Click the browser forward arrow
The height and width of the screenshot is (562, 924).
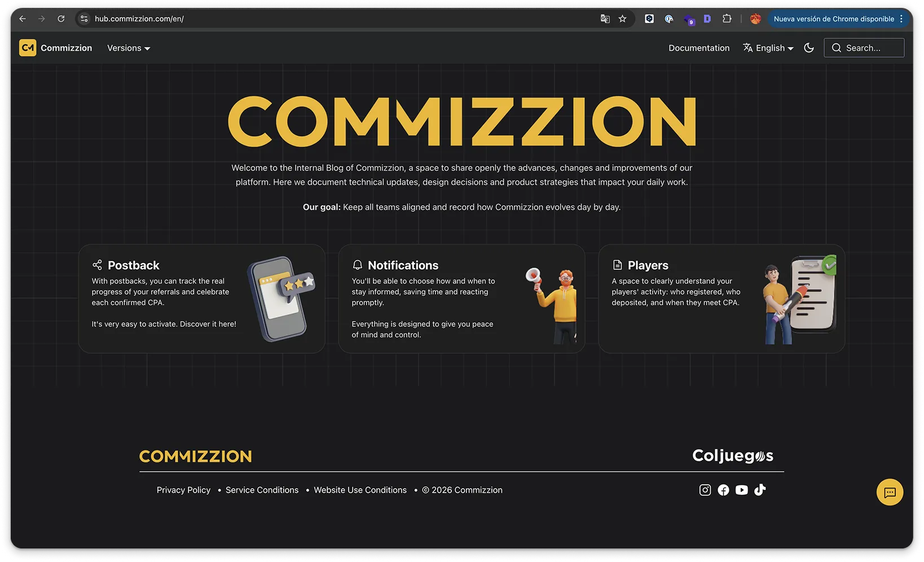click(x=42, y=19)
